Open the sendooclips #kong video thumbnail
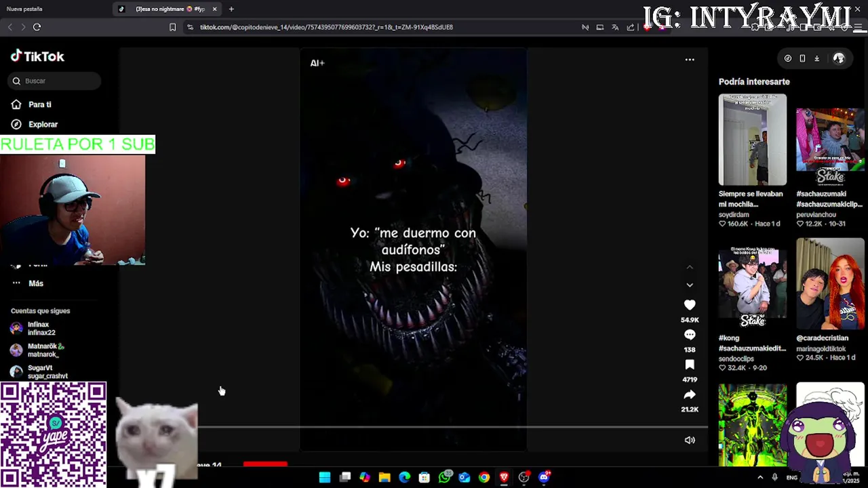 (x=753, y=283)
